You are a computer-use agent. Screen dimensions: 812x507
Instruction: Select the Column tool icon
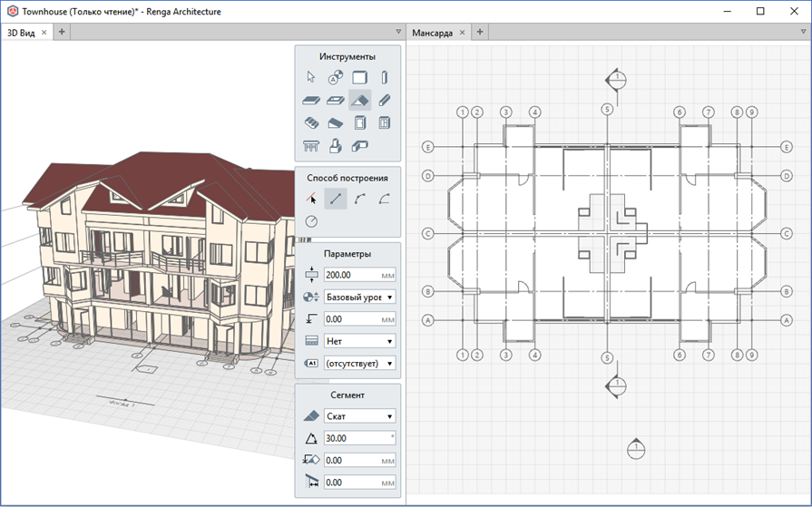pyautogui.click(x=385, y=77)
